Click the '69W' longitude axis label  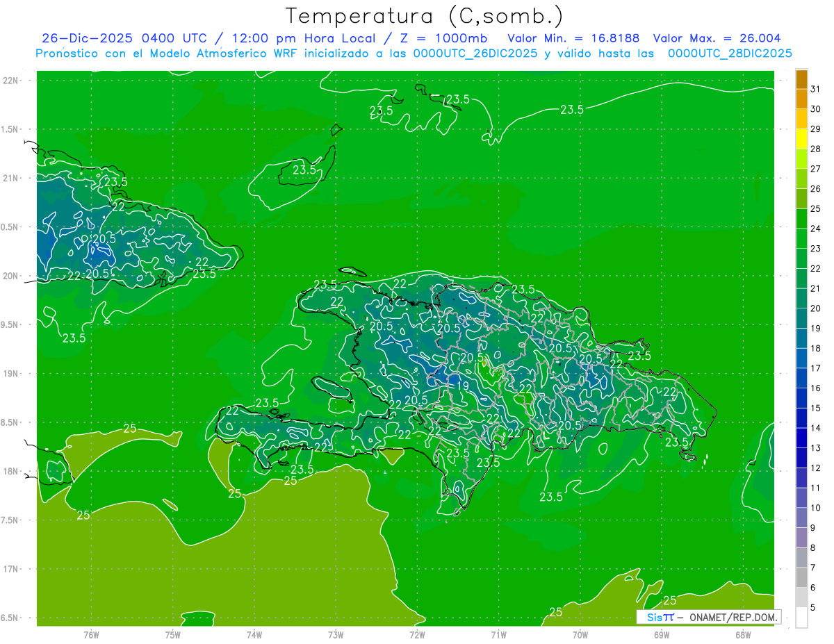(662, 635)
